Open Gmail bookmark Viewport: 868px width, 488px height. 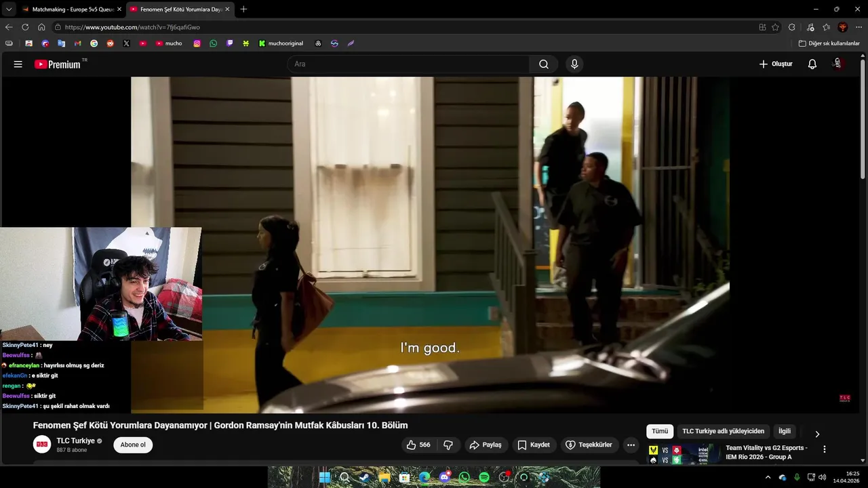(77, 43)
